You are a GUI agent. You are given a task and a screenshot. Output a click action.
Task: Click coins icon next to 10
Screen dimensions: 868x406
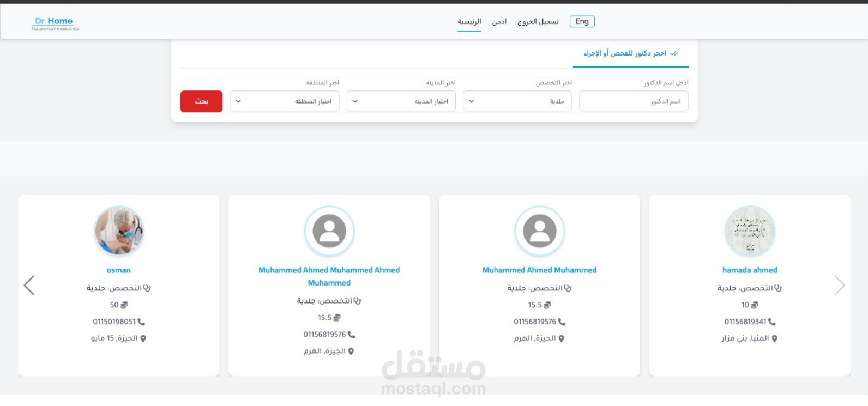point(755,305)
